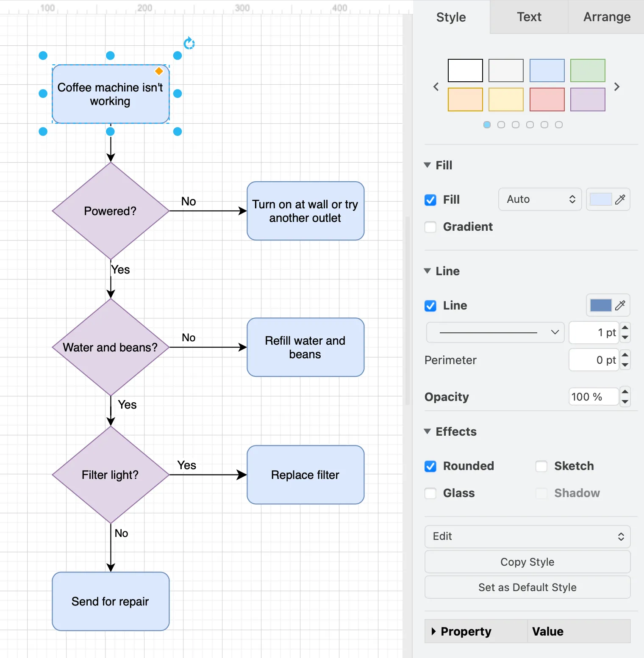Viewport: 644px width, 658px height.
Task: Click the Copy Style button
Action: pyautogui.click(x=527, y=562)
